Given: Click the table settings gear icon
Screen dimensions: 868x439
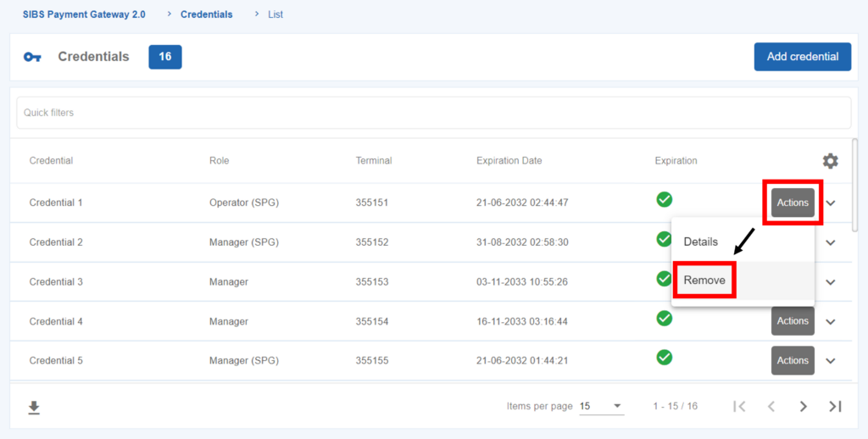Looking at the screenshot, I should point(830,161).
